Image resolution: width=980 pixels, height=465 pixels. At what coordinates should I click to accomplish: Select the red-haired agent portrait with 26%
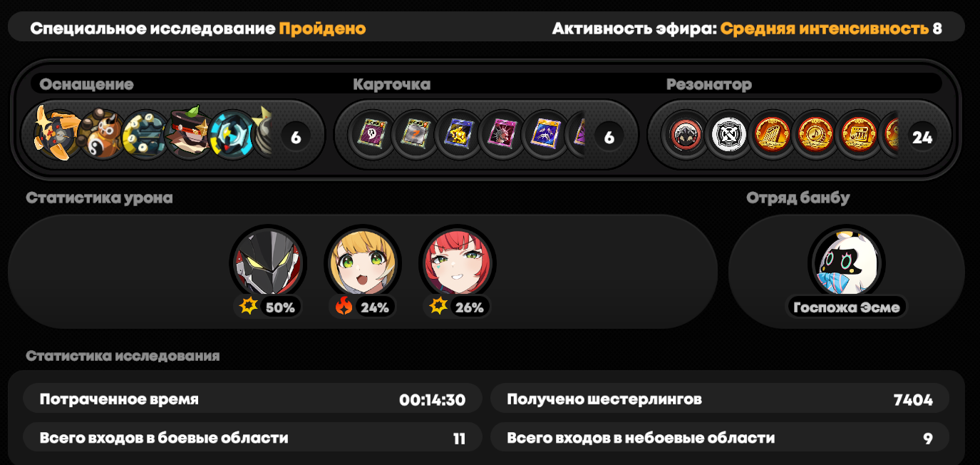458,263
